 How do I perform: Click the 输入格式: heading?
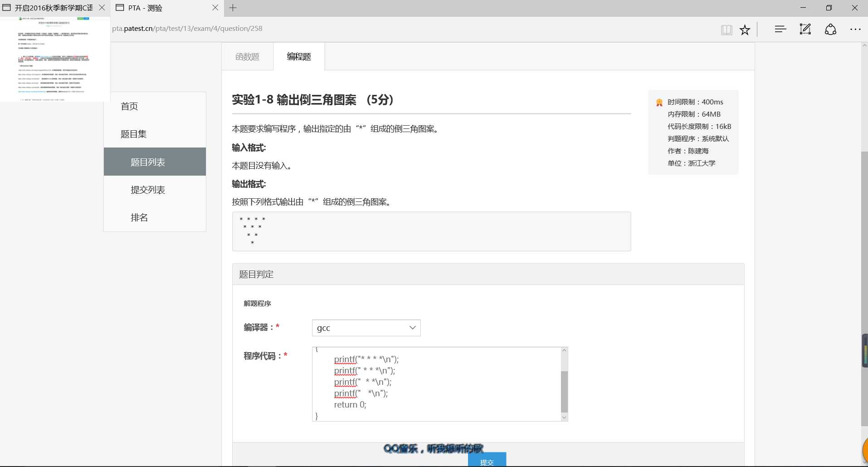249,148
